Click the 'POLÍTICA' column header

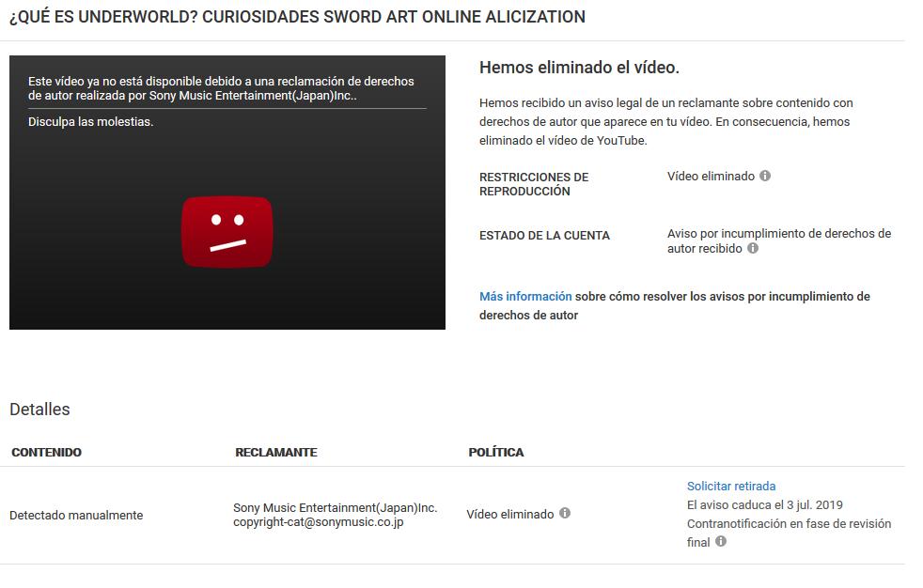pyautogui.click(x=495, y=452)
